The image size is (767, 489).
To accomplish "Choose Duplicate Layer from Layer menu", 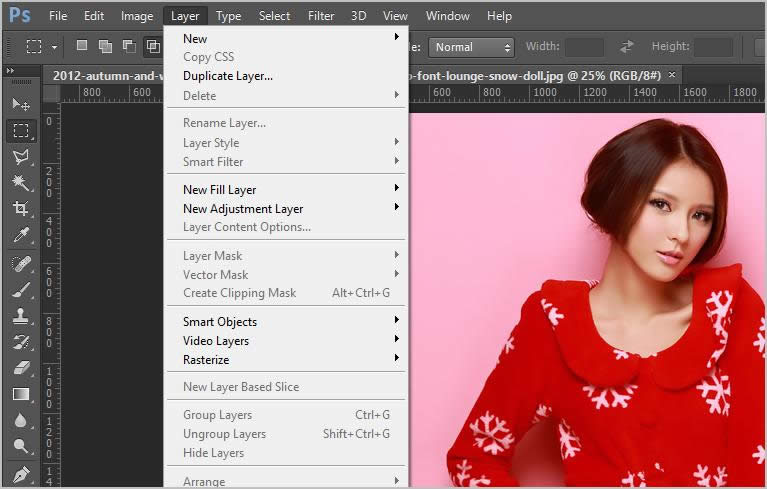I will (x=228, y=76).
